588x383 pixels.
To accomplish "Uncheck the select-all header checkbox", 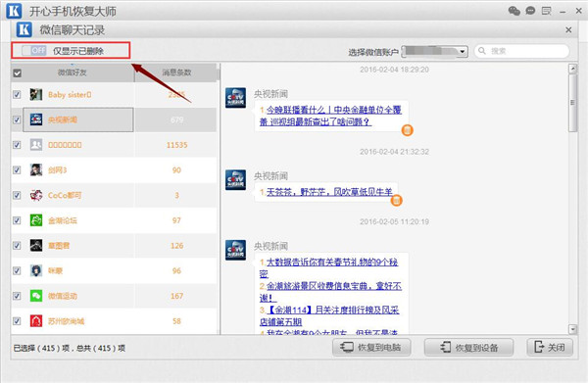I will tap(18, 72).
